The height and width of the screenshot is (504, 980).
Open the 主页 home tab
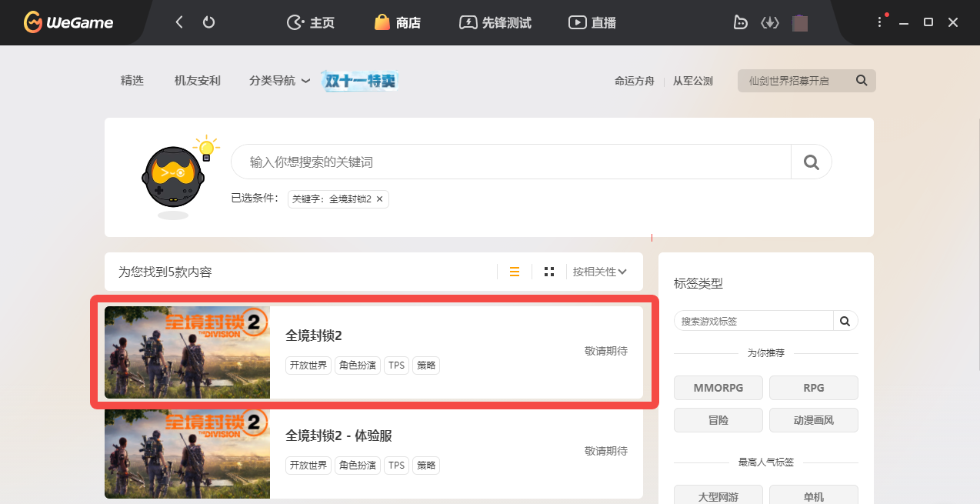(311, 22)
